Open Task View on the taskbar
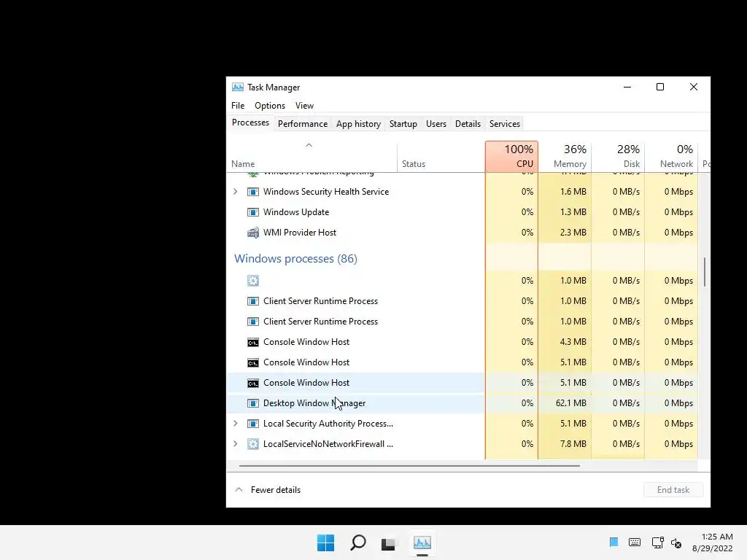Viewport: 747px width, 560px height. coord(388,543)
